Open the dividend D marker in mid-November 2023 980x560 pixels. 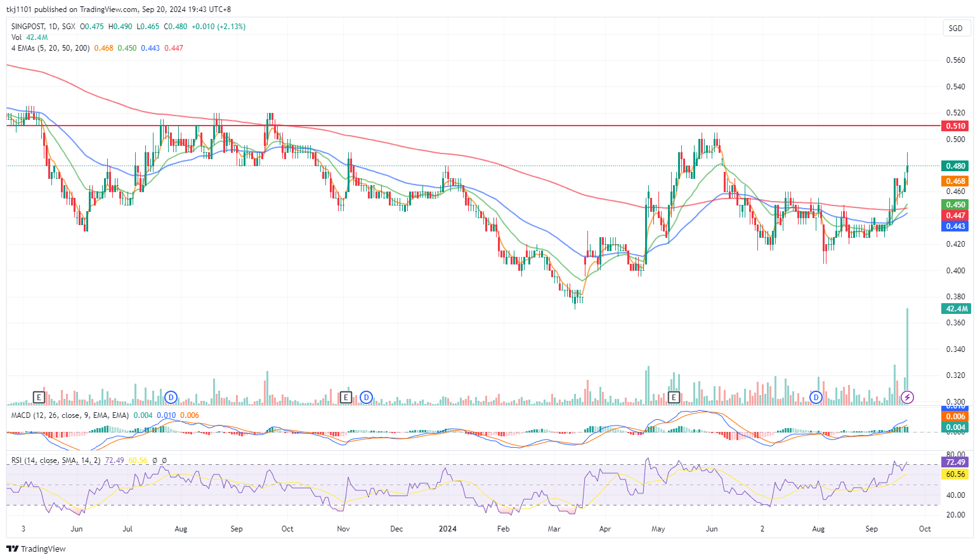366,398
